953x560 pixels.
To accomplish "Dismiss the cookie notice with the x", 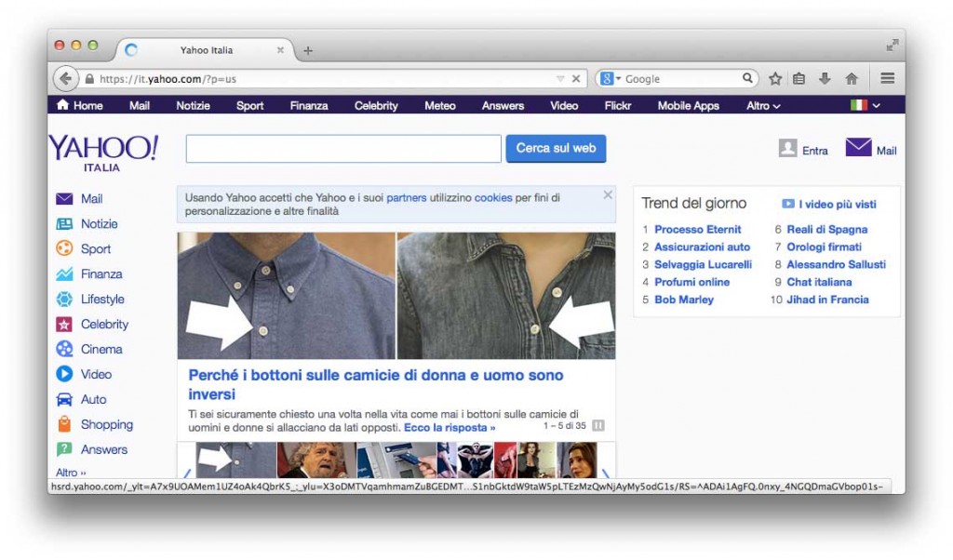I will pos(608,194).
